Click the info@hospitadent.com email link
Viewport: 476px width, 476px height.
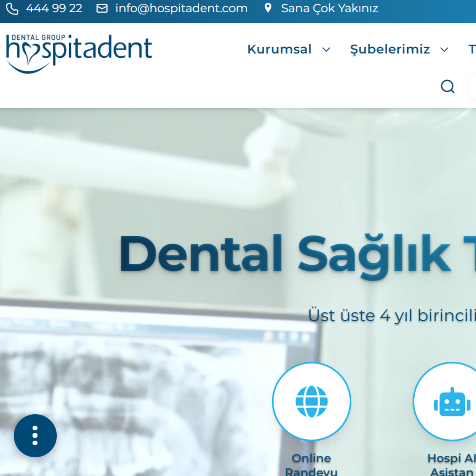click(181, 8)
